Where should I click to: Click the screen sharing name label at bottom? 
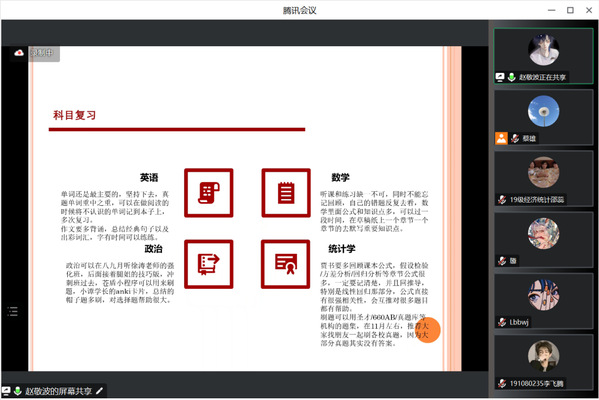pos(58,391)
